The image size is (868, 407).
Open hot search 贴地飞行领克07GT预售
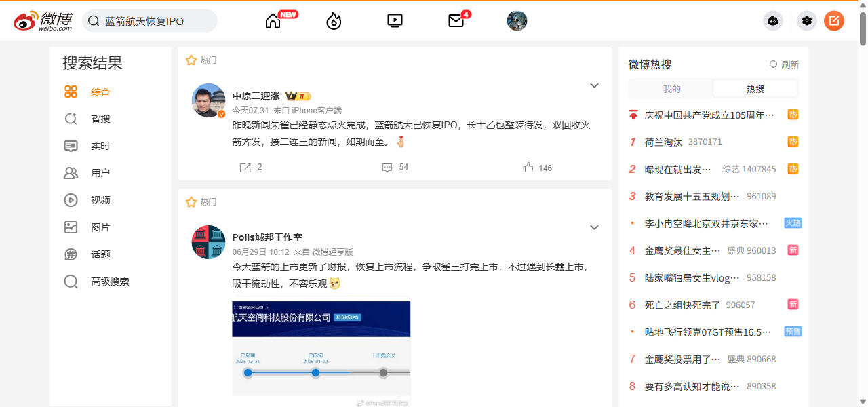[707, 332]
